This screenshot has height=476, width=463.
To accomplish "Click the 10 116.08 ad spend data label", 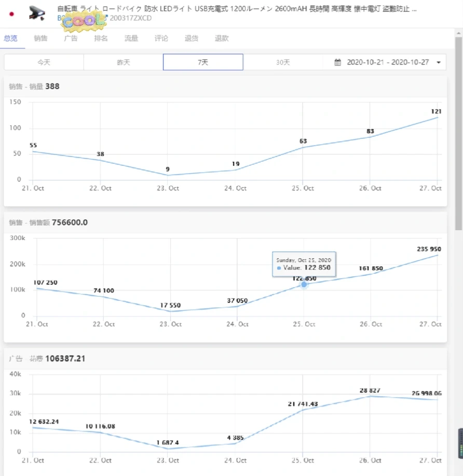I will pyautogui.click(x=100, y=426).
